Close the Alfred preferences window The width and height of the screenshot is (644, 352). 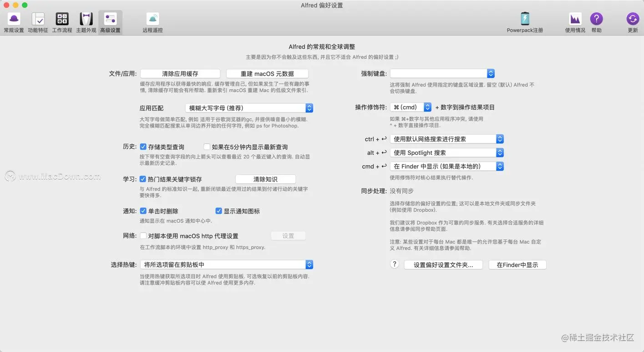6,5
